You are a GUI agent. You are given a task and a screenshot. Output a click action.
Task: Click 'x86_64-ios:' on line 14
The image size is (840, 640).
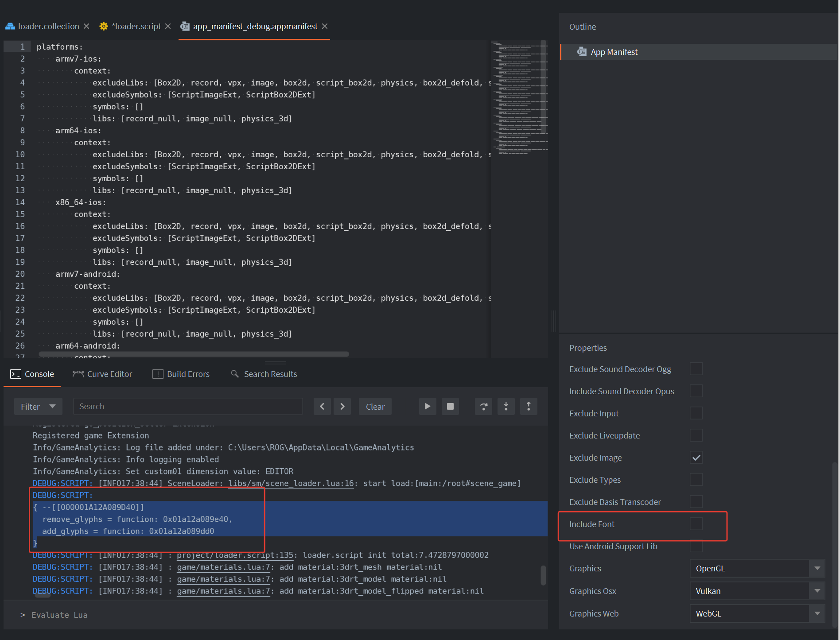pos(81,202)
